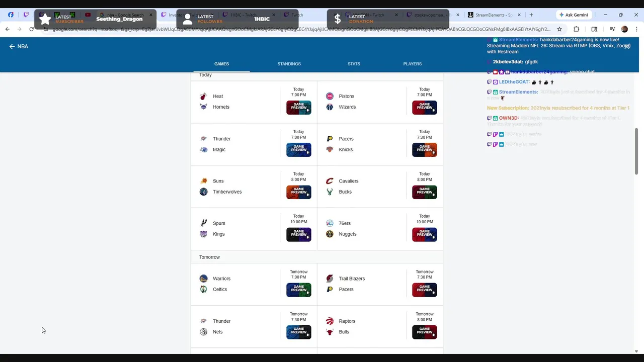
Task: Switch to the Stats tab
Action: [354, 64]
